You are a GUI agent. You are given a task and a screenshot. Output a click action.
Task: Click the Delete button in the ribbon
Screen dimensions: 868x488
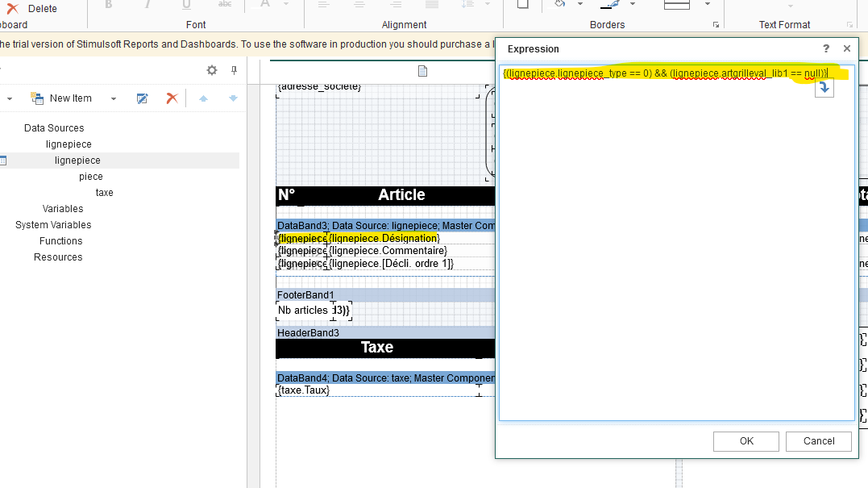pyautogui.click(x=31, y=8)
